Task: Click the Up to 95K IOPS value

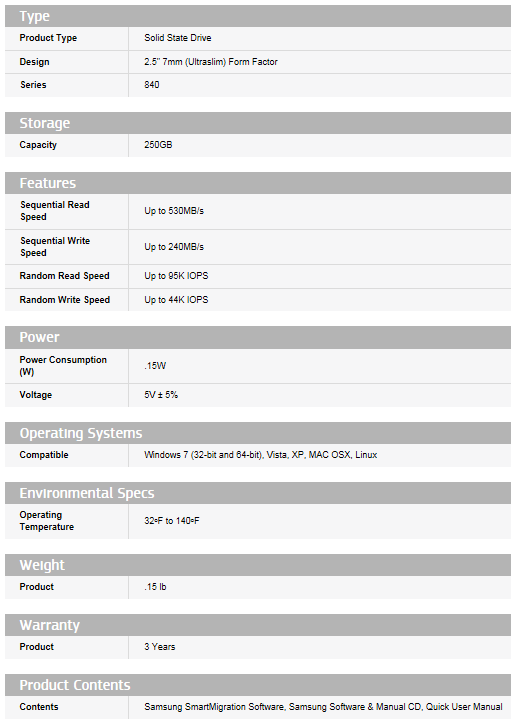Action: coord(176,276)
